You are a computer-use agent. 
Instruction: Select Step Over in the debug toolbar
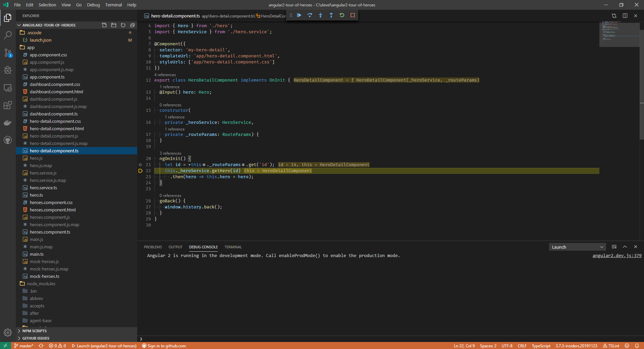[310, 15]
